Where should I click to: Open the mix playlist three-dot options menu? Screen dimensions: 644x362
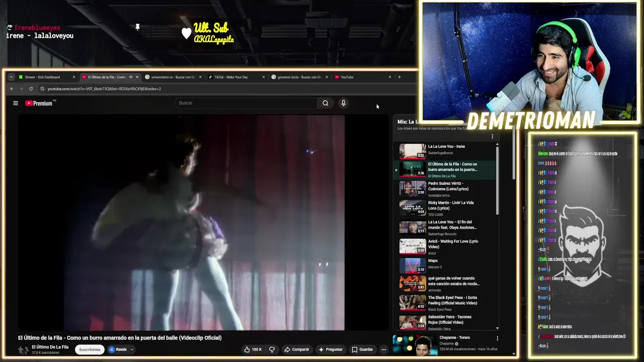pos(492,136)
